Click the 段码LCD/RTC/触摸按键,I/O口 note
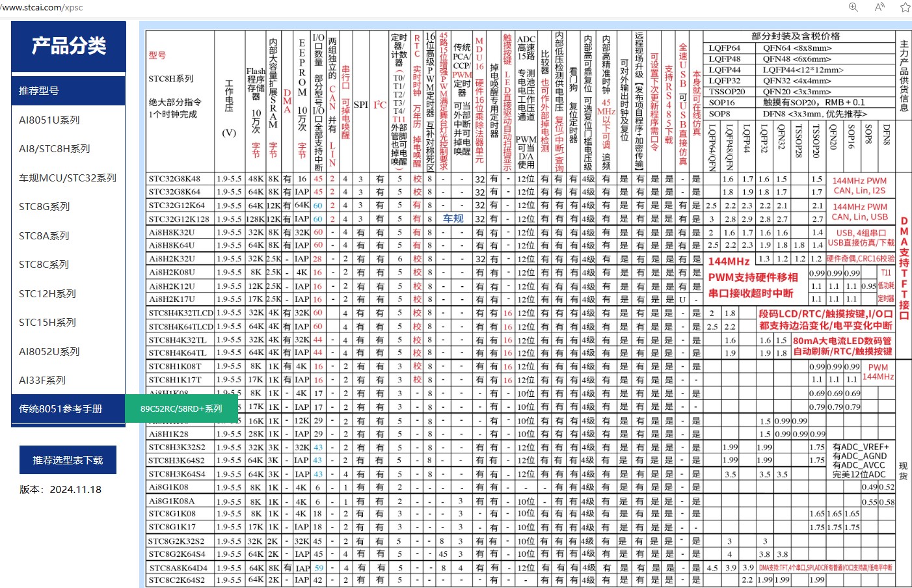 [825, 314]
